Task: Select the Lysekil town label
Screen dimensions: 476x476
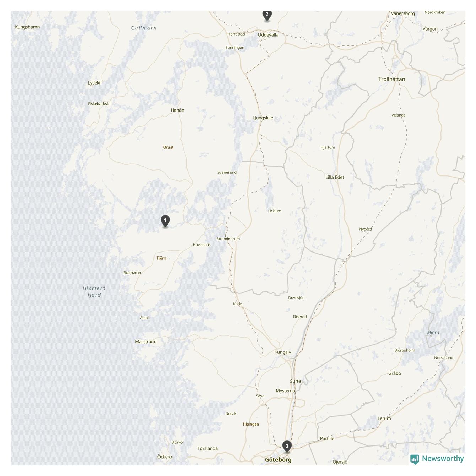Action: pos(94,83)
